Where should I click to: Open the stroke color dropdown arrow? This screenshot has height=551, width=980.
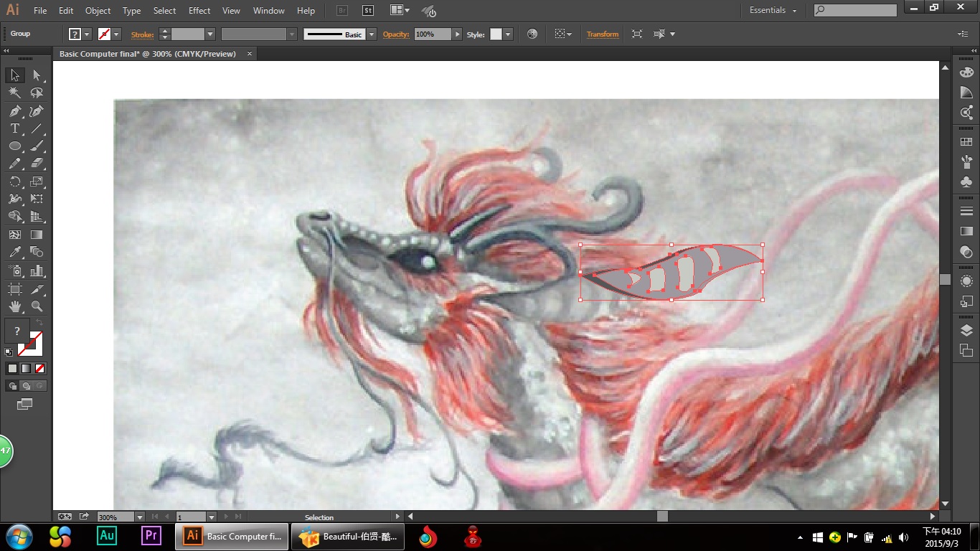(116, 34)
